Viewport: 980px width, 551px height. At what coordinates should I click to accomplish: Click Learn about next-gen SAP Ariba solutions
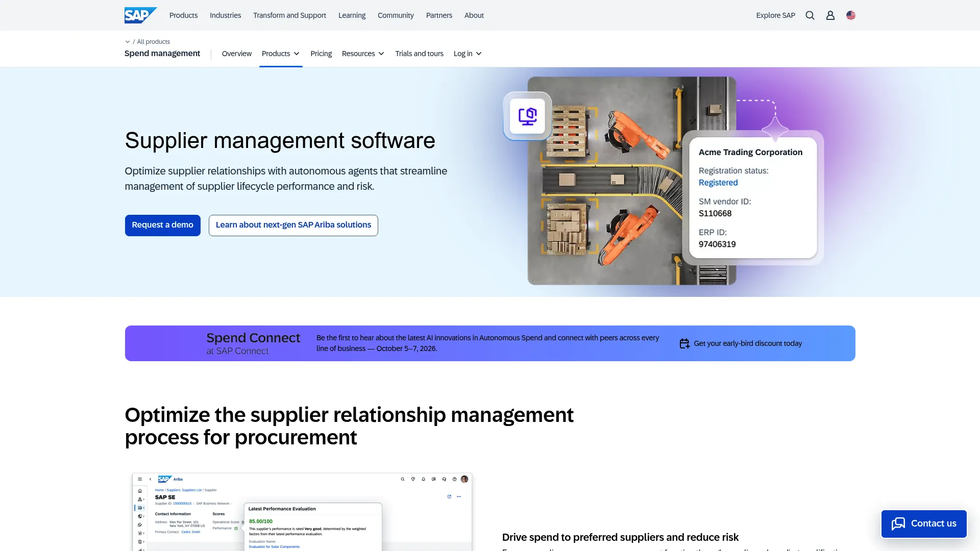click(293, 226)
